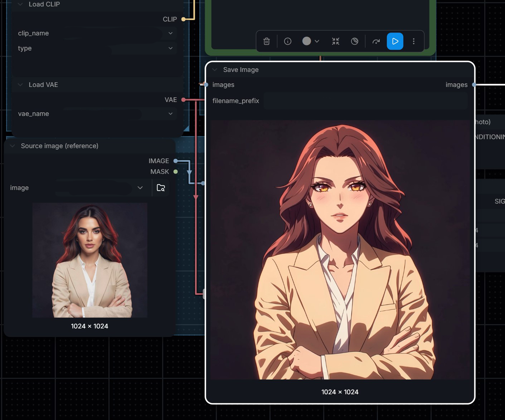This screenshot has width=505, height=420.
Task: Collapse the Load CLIP node
Action: (x=20, y=4)
